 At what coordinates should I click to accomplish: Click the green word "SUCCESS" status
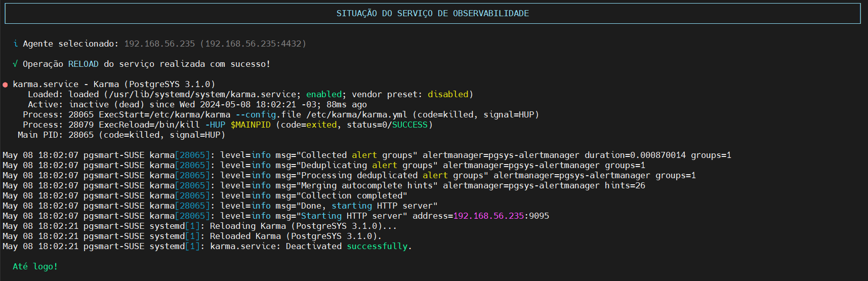[410, 125]
